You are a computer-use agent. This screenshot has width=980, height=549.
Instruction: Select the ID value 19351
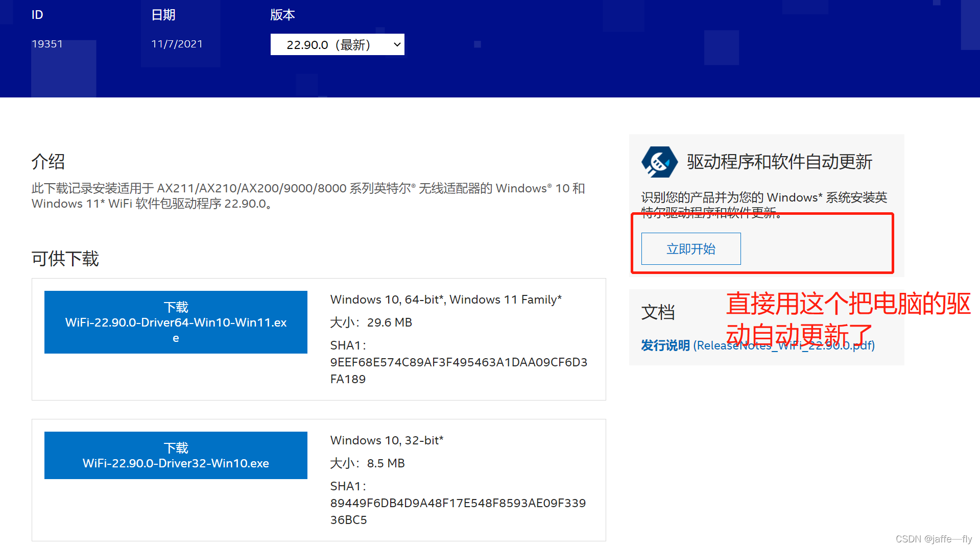pyautogui.click(x=47, y=44)
